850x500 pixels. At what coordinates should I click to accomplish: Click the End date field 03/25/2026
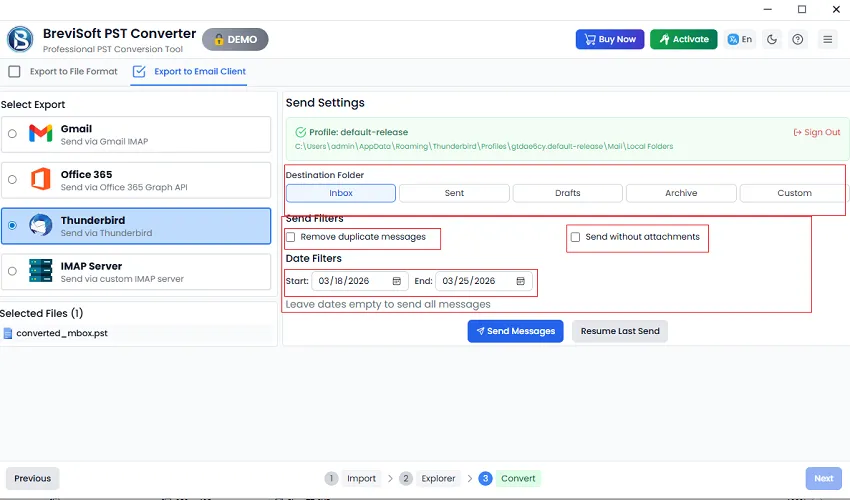point(484,281)
